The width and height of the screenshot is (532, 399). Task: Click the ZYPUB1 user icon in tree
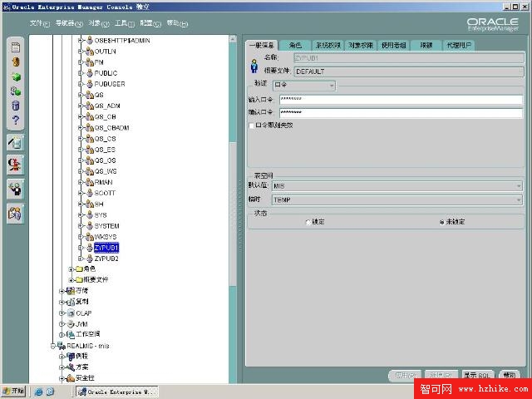90,248
